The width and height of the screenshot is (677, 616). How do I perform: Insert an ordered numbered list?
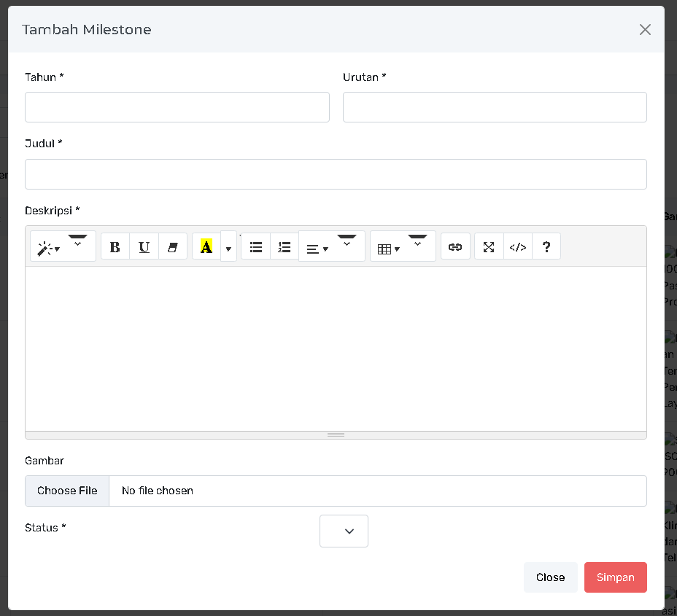tap(285, 247)
